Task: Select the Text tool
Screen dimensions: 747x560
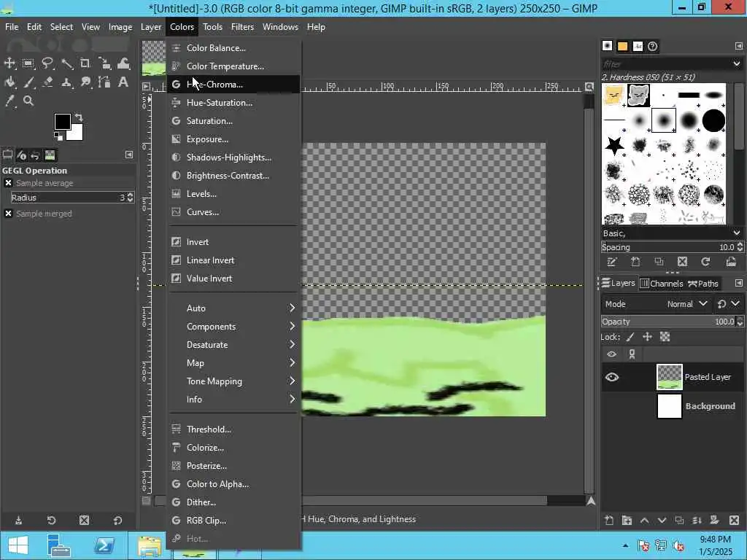Action: 123,82
